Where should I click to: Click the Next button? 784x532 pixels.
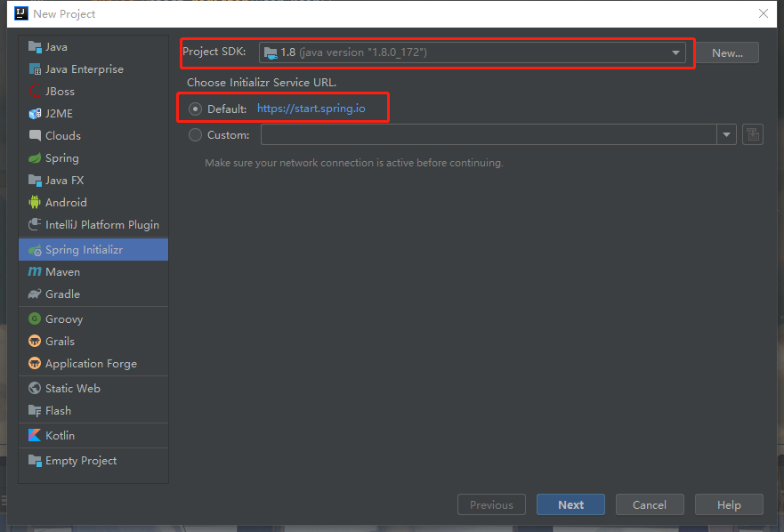click(x=570, y=504)
